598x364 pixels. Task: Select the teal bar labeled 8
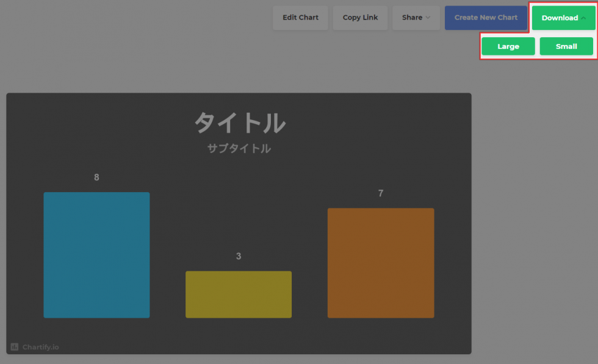(x=96, y=255)
